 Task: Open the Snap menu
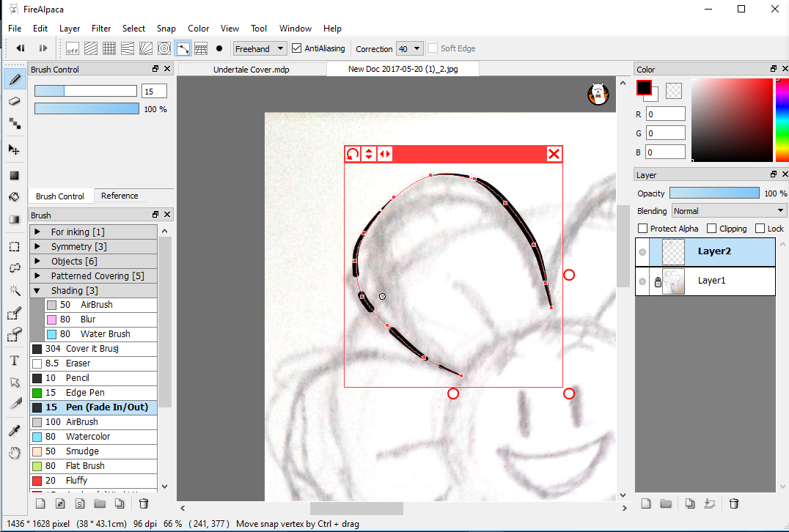tap(166, 28)
